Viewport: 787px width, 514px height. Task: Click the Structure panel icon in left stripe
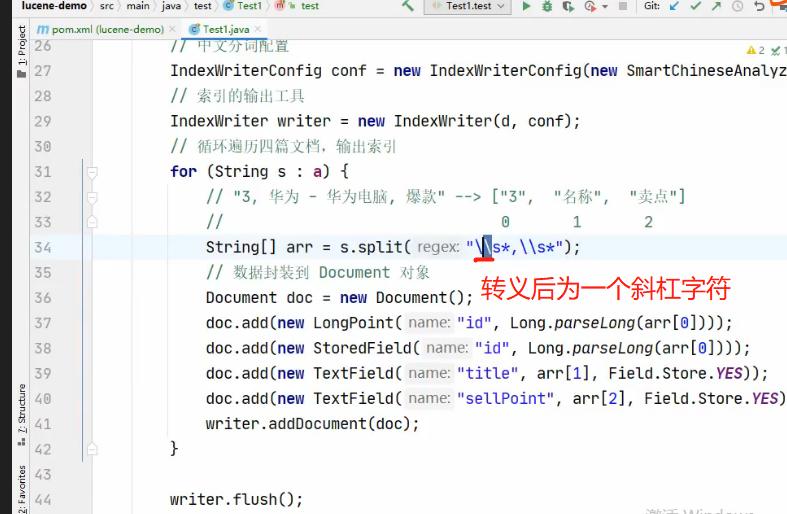22,442
